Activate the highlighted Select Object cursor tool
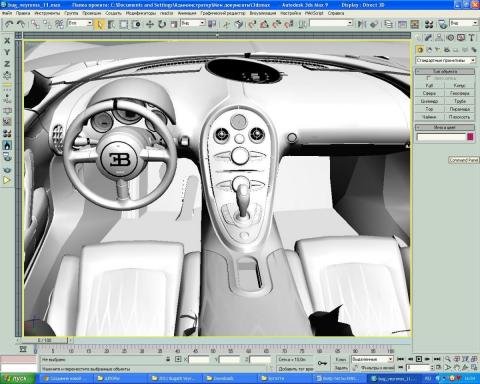Viewport: 480px width, 384px height. tap(99, 24)
